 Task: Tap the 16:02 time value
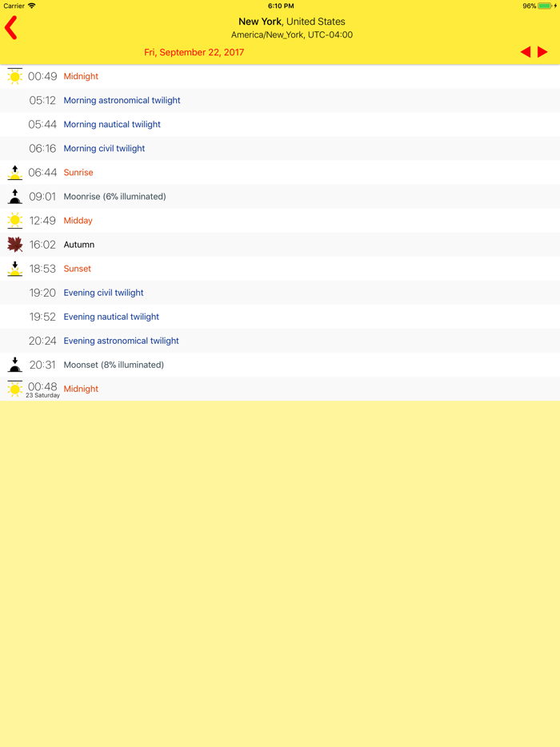point(42,245)
